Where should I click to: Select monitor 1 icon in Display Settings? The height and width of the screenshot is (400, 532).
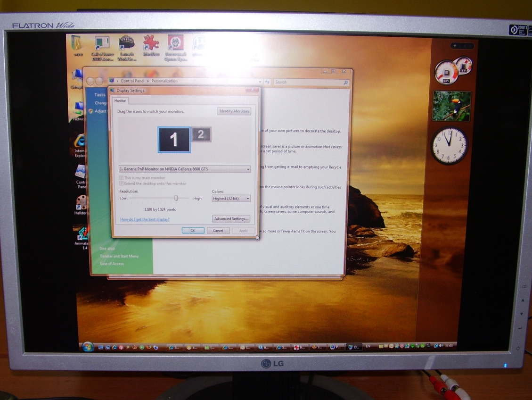[174, 140]
